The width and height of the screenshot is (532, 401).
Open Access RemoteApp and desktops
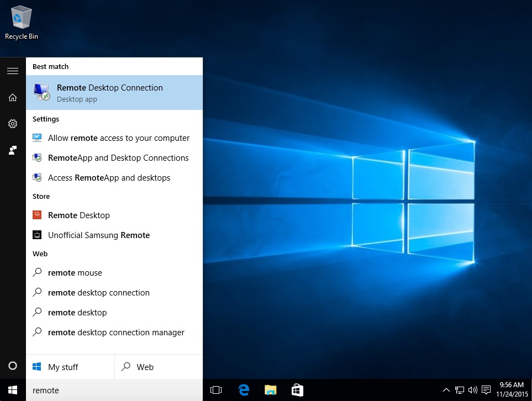[114, 178]
